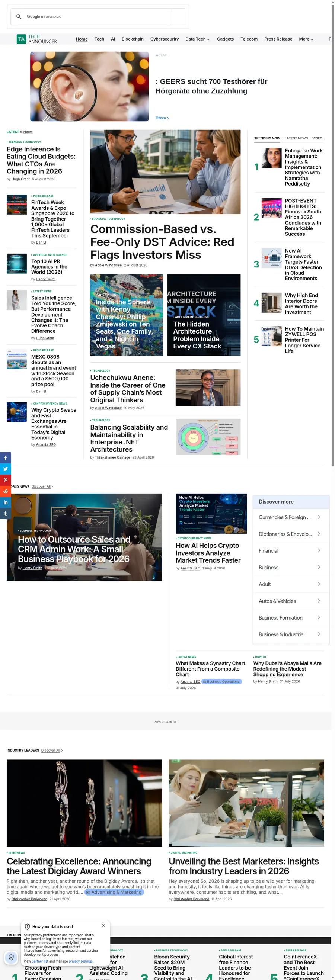This screenshot has width=335, height=980.
Task: Open Business discover entry
Action: [291, 568]
